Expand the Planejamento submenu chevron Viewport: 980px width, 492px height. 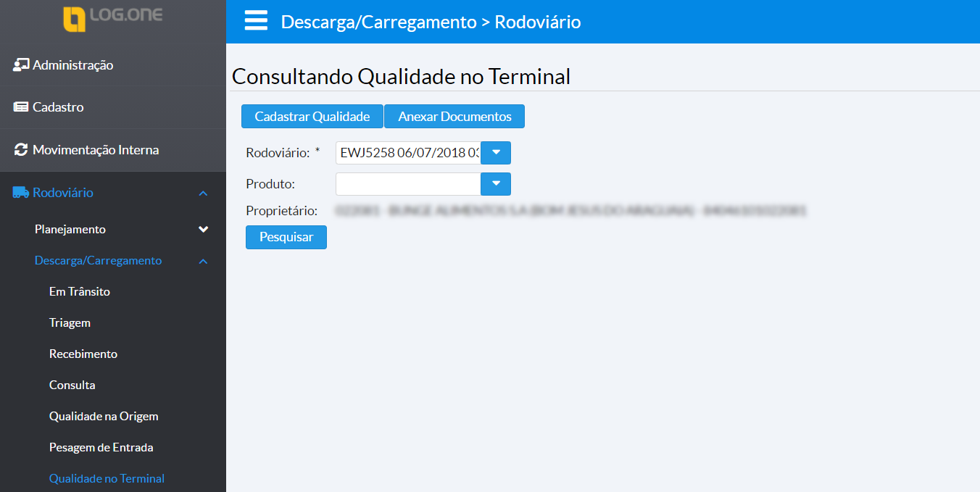click(203, 229)
